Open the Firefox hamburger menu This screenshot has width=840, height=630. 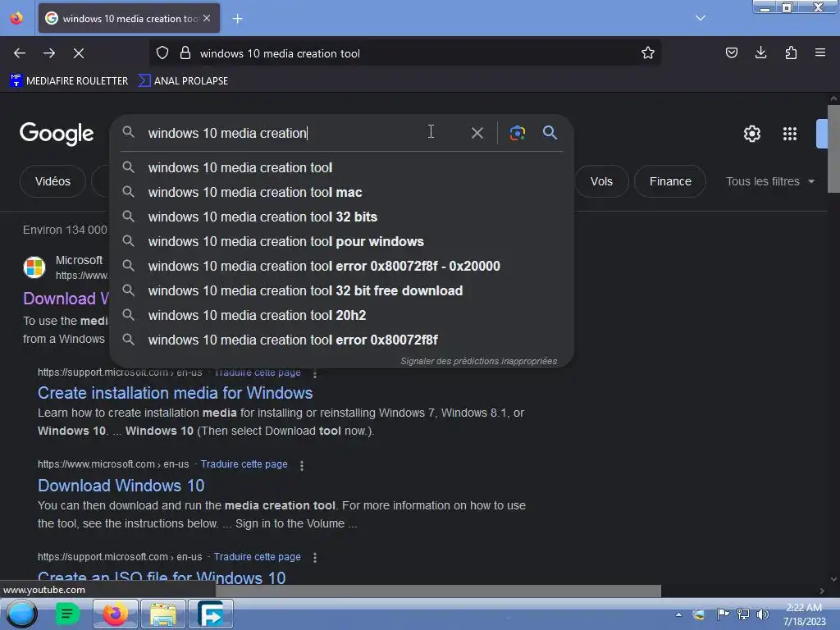point(820,52)
